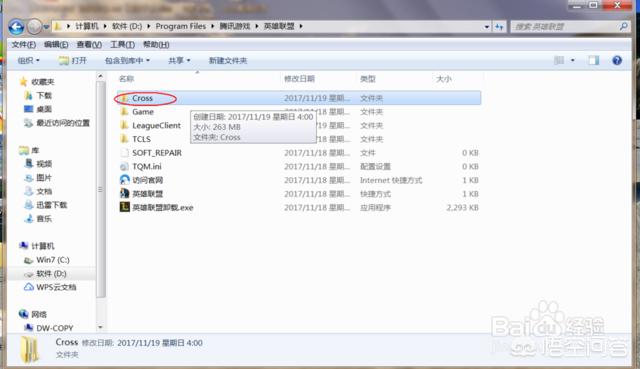Click the 腾讯游戏 breadcrumb
The image size is (640, 369).
[x=235, y=26]
